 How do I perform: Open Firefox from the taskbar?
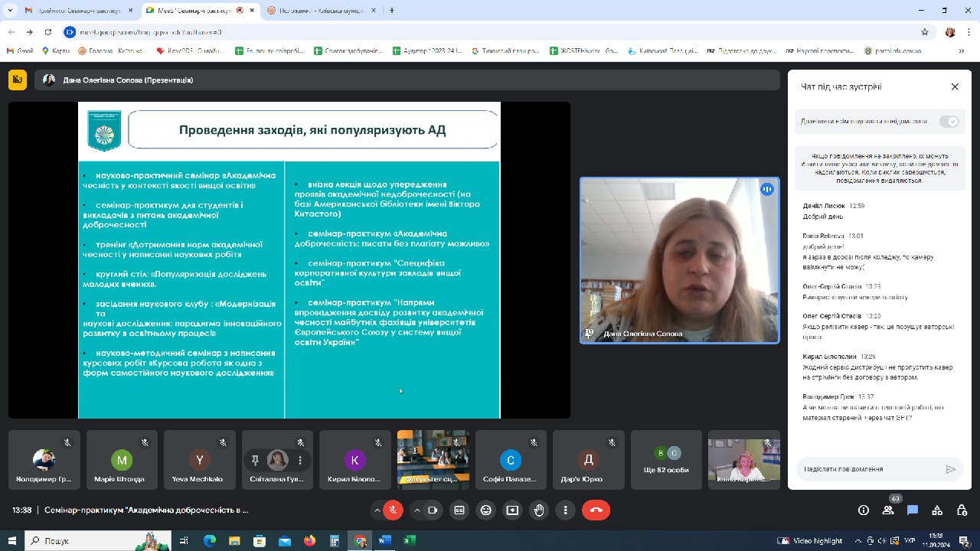(309, 540)
